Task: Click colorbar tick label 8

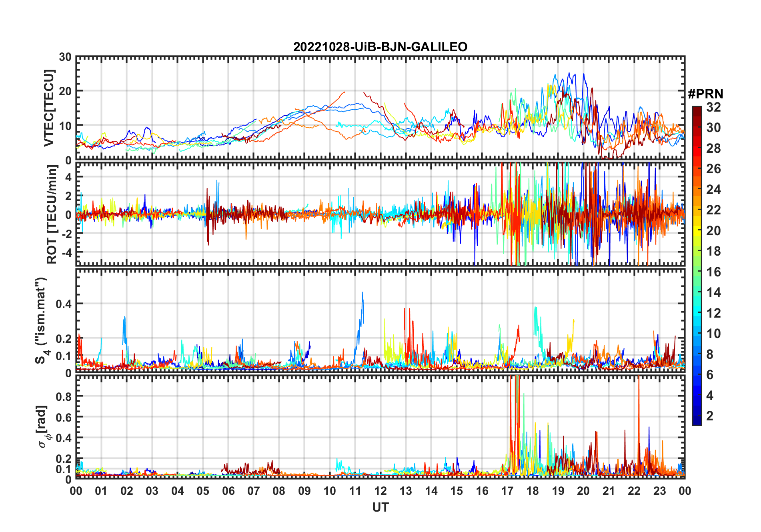Action: coord(710,354)
